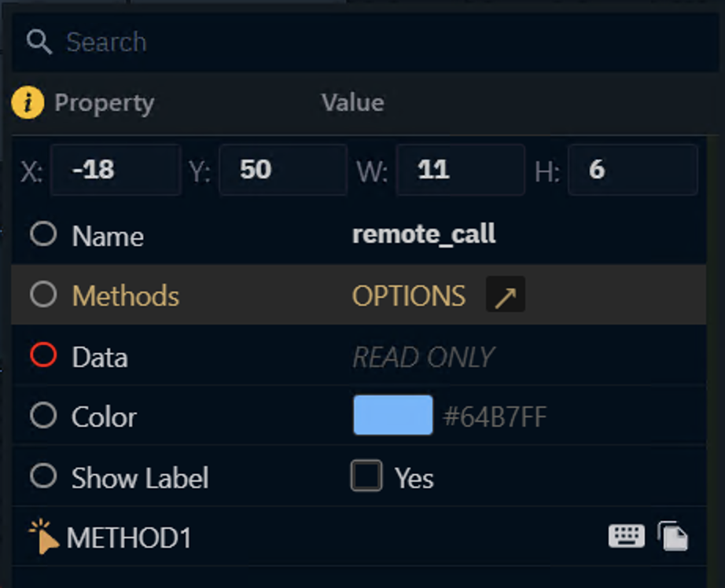The image size is (725, 588).
Task: Select the radio circle next to Methods
Action: point(44,295)
